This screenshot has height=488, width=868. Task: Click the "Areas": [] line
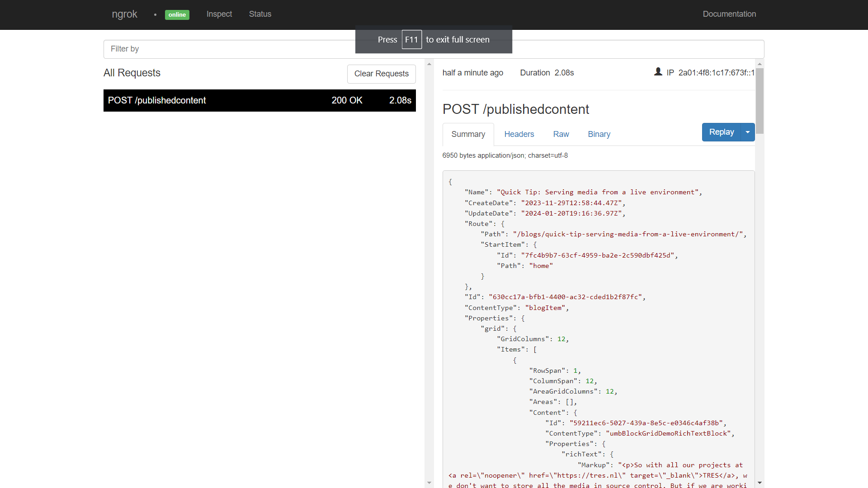click(553, 402)
